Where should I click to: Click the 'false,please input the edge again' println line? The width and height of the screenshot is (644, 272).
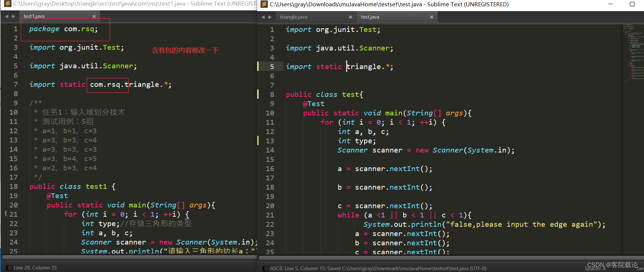(x=484, y=225)
